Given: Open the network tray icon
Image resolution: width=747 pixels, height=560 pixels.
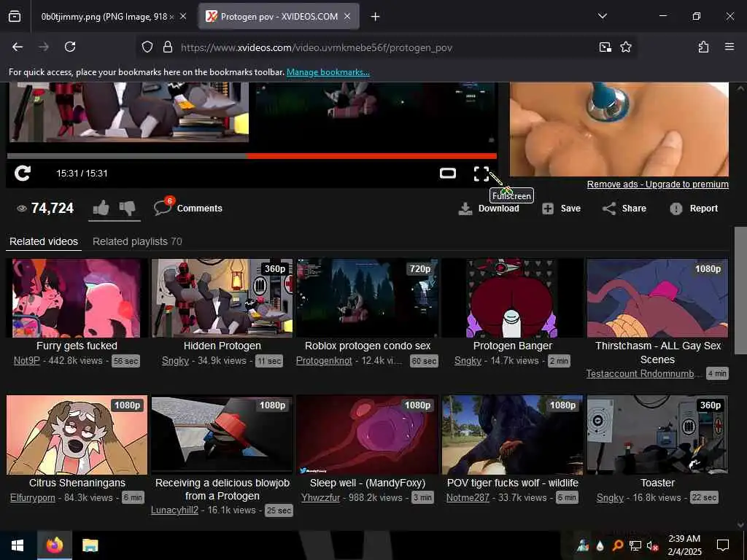Looking at the screenshot, I should click(635, 545).
